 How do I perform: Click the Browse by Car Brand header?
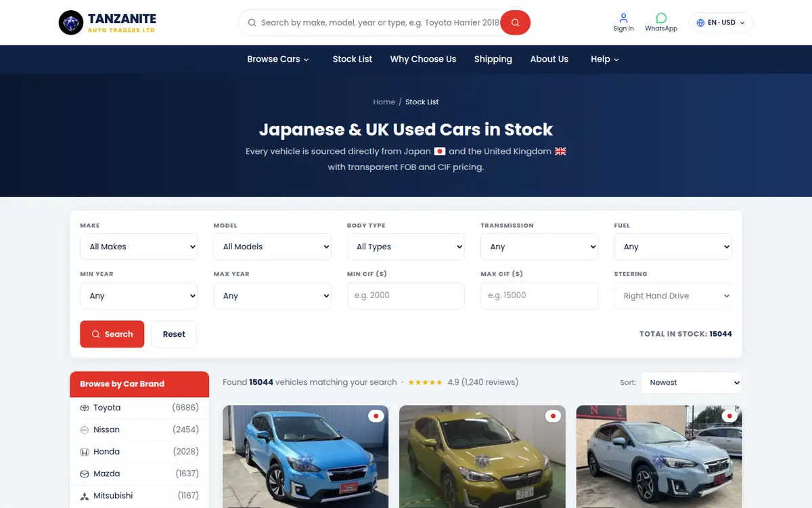click(139, 384)
